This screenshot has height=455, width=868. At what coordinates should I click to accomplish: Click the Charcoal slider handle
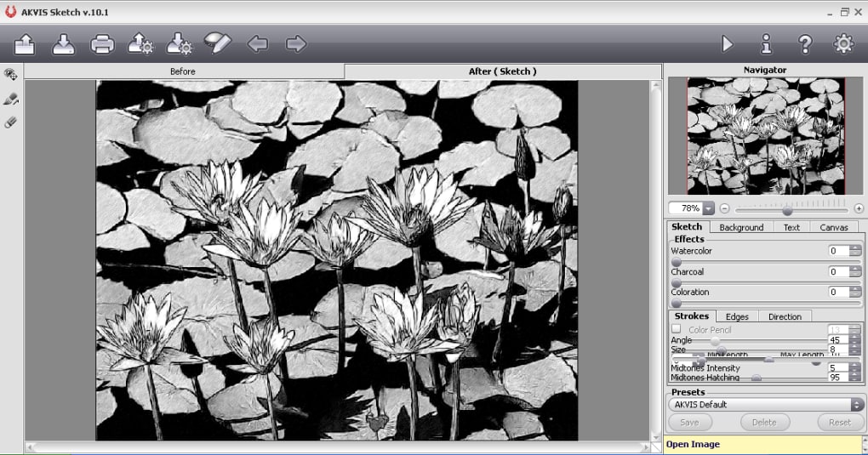click(676, 283)
